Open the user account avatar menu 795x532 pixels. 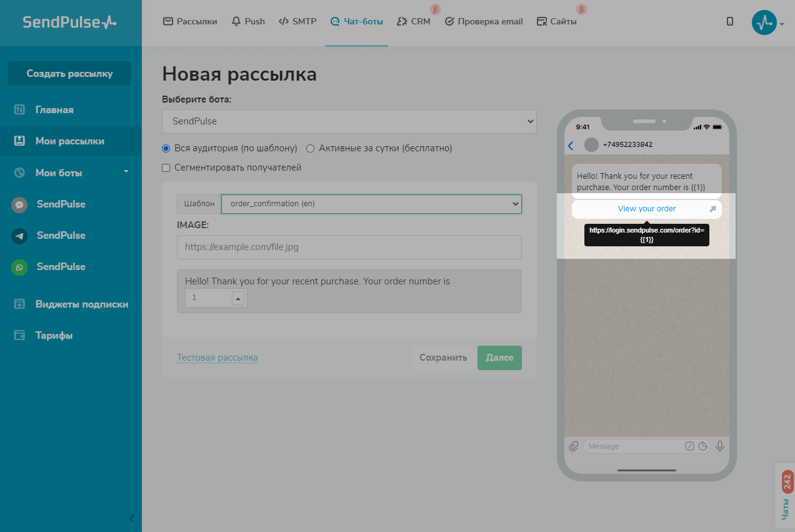tap(767, 23)
